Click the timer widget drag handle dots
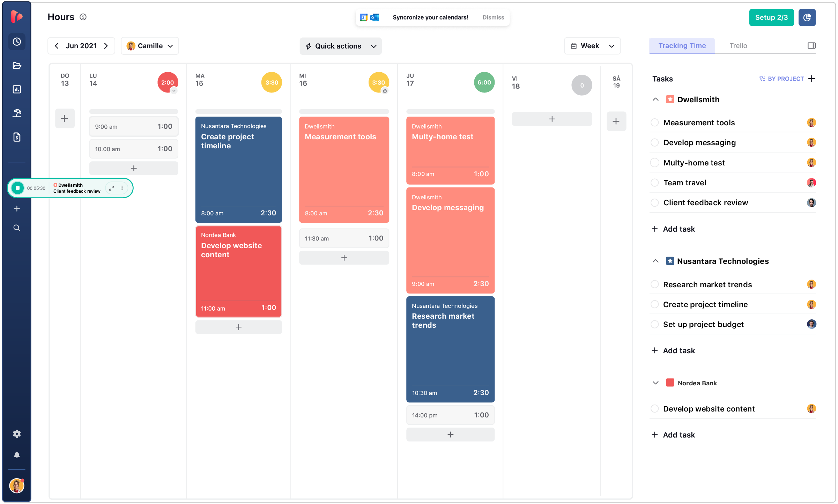The height and width of the screenshot is (504, 838). pos(122,188)
